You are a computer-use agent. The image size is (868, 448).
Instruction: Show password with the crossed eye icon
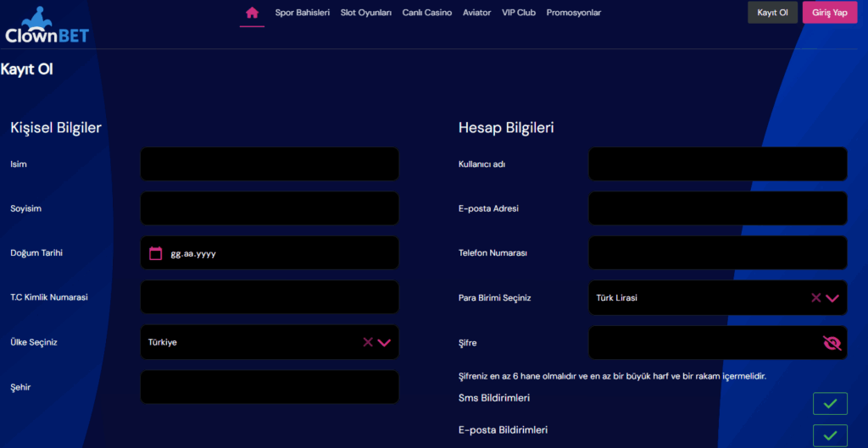tap(832, 343)
